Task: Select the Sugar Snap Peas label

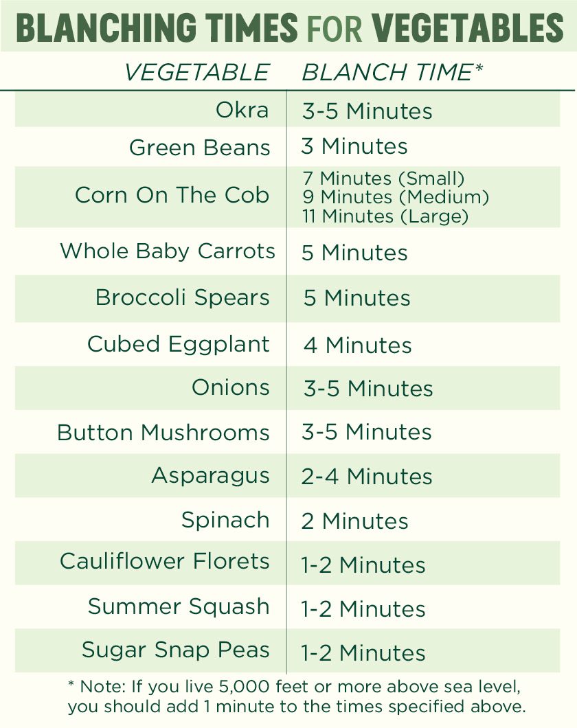Action: (176, 650)
